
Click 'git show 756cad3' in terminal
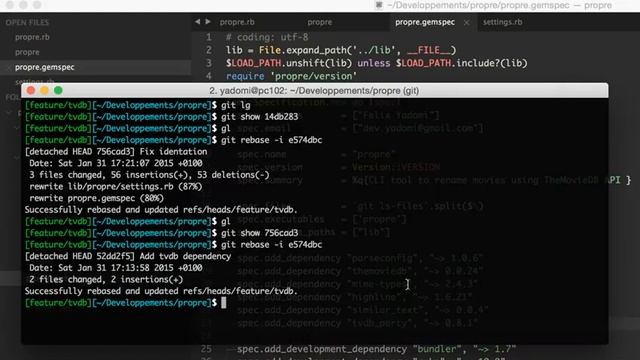(x=260, y=233)
